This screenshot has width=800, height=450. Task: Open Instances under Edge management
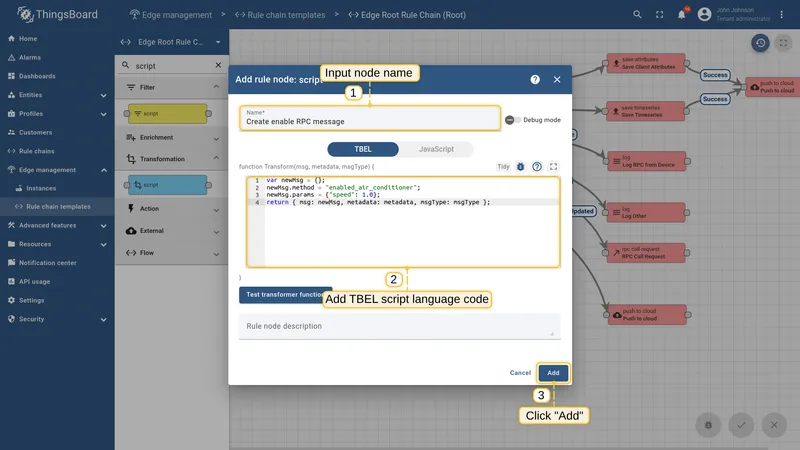pyautogui.click(x=57, y=188)
